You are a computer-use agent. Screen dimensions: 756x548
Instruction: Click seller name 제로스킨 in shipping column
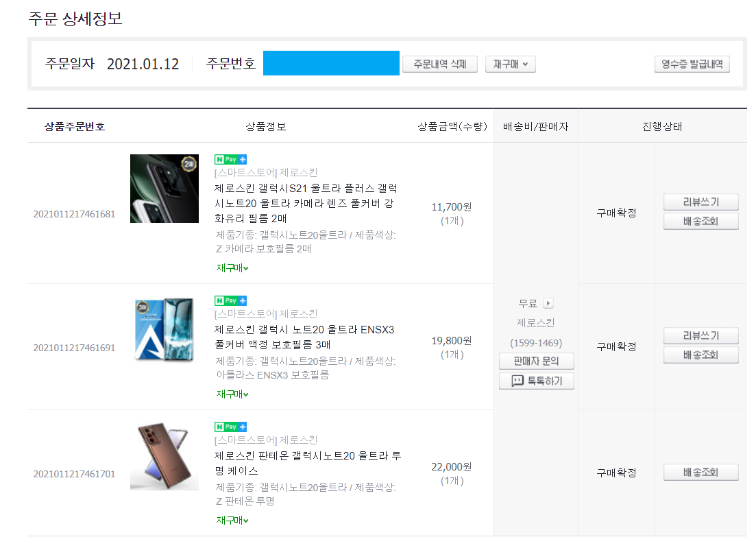[536, 323]
